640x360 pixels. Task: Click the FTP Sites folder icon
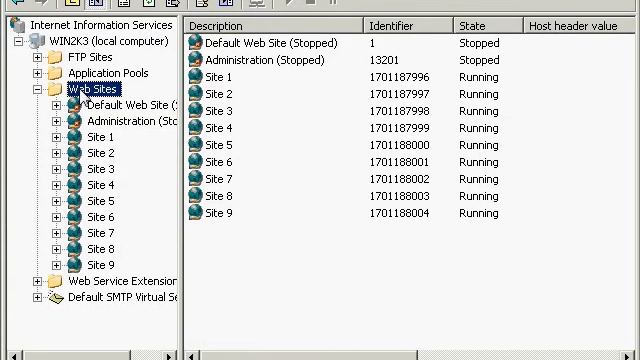point(55,57)
